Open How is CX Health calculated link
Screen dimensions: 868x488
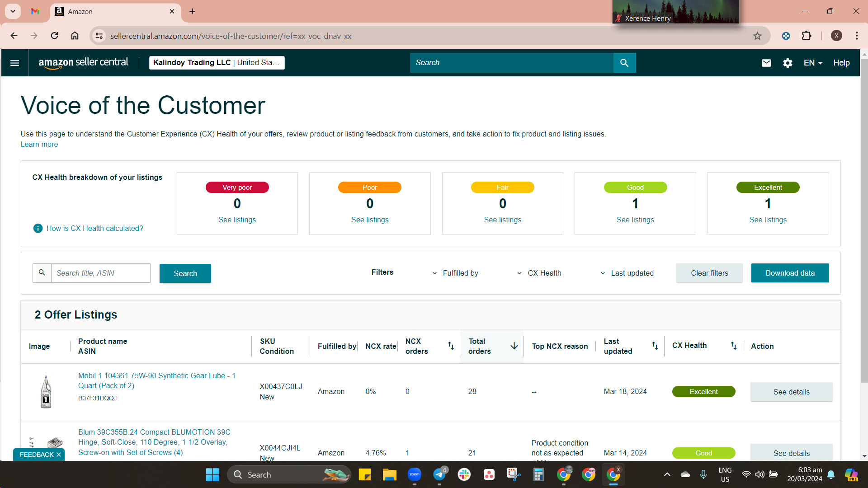(x=95, y=228)
